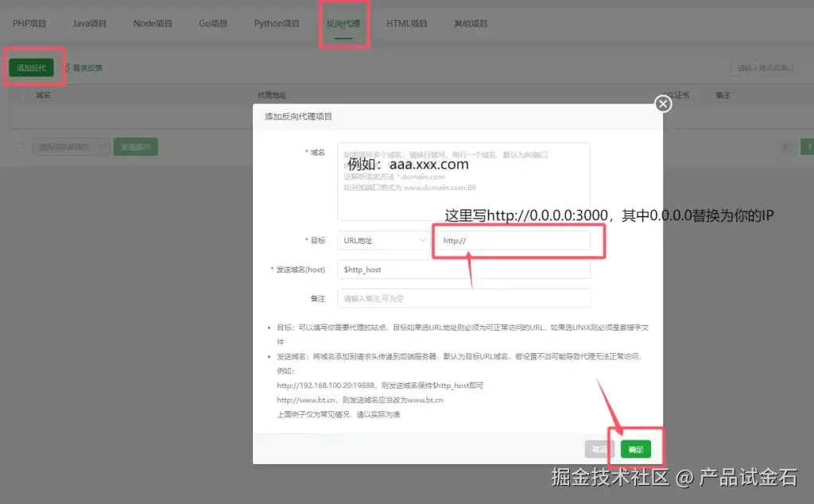Click the green 添加反代 button
Image resolution: width=814 pixels, height=504 pixels.
32,68
